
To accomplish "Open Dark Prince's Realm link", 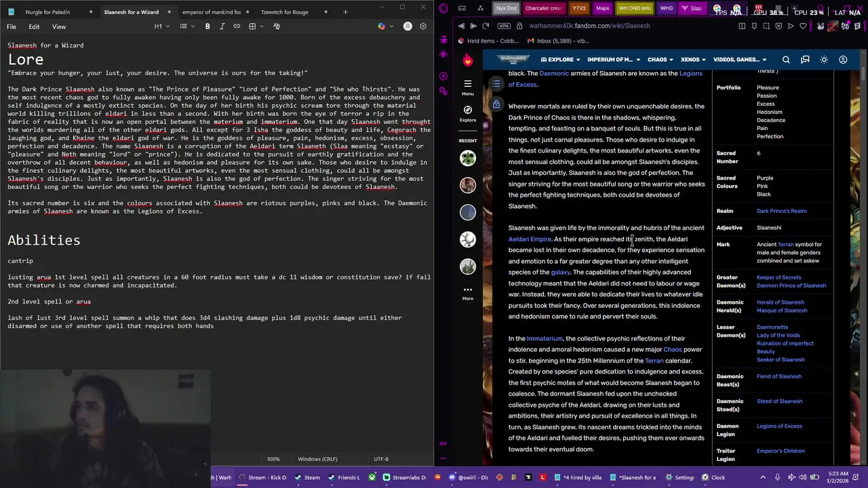I will click(781, 211).
